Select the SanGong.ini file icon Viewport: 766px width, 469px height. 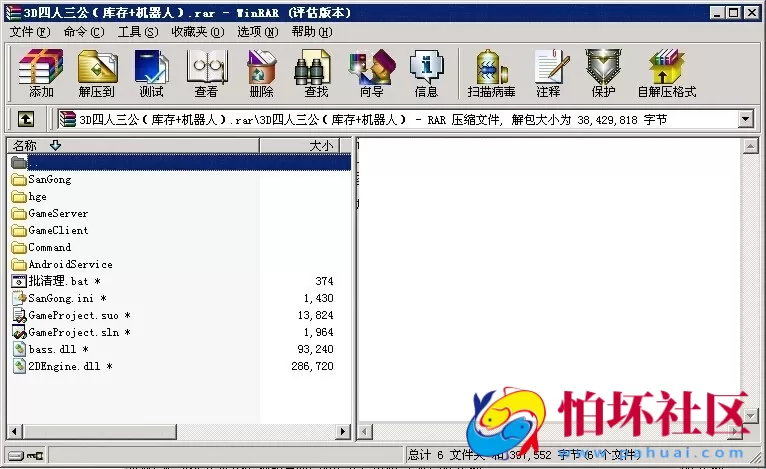click(19, 298)
